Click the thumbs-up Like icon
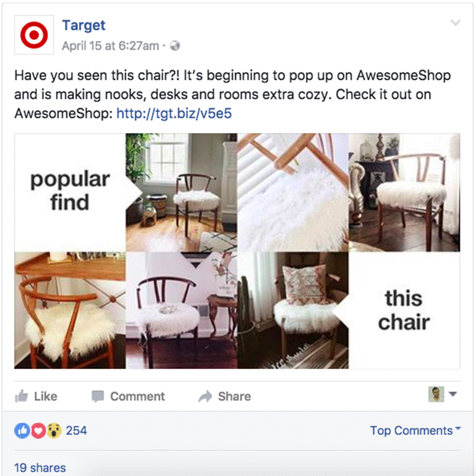 pyautogui.click(x=22, y=396)
